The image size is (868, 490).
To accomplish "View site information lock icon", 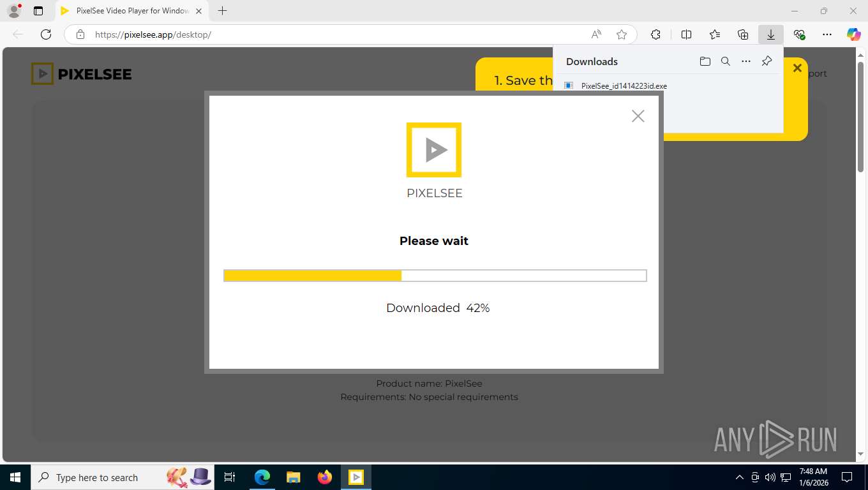I will [x=80, y=34].
